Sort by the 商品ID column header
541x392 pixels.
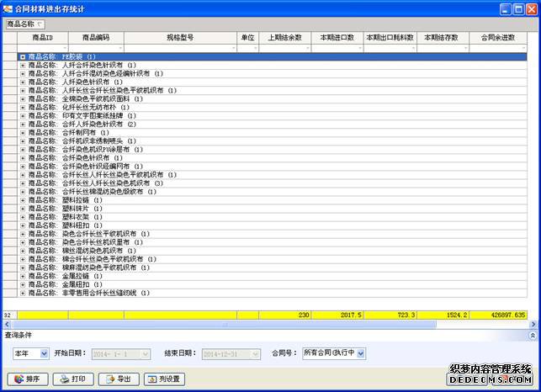(x=41, y=38)
